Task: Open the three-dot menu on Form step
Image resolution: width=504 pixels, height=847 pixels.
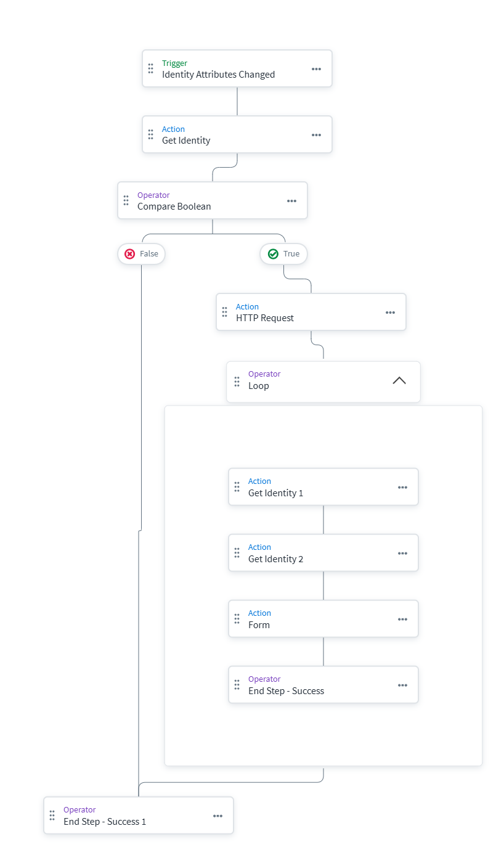Action: pyautogui.click(x=402, y=620)
